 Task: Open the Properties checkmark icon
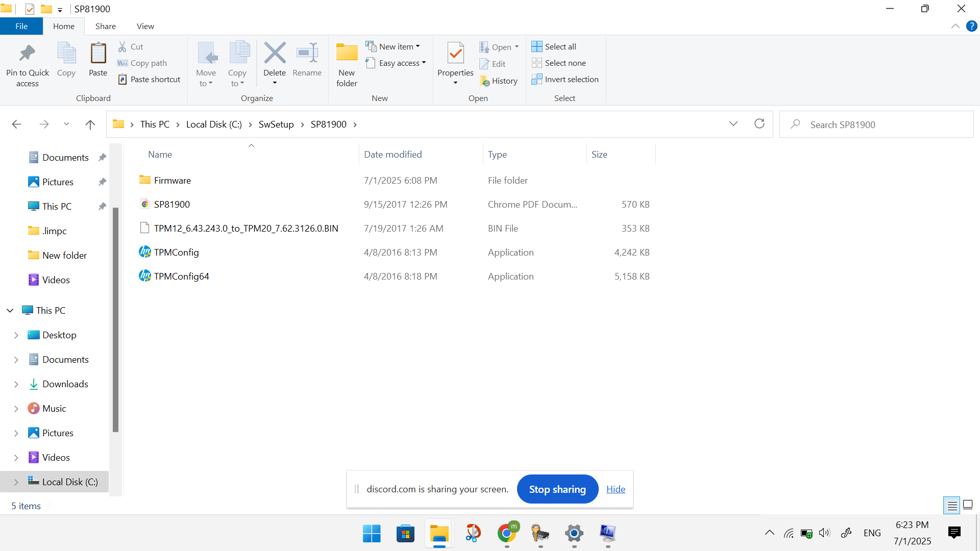(455, 53)
